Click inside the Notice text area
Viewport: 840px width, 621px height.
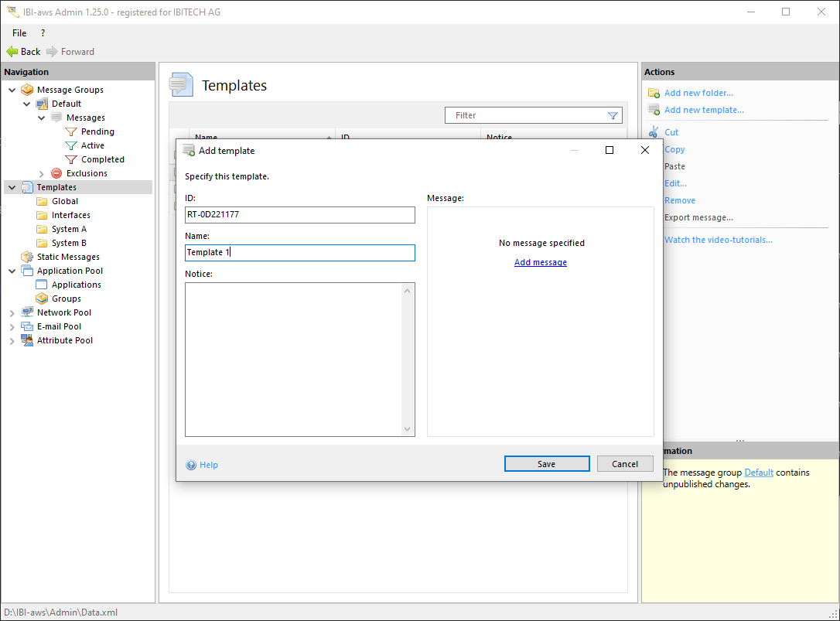pos(294,359)
